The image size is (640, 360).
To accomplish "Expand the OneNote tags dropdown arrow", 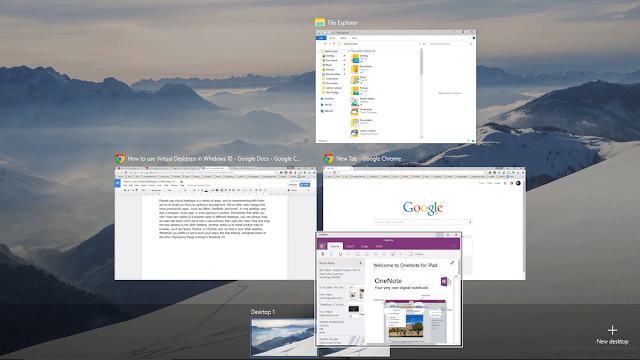I will click(x=400, y=254).
